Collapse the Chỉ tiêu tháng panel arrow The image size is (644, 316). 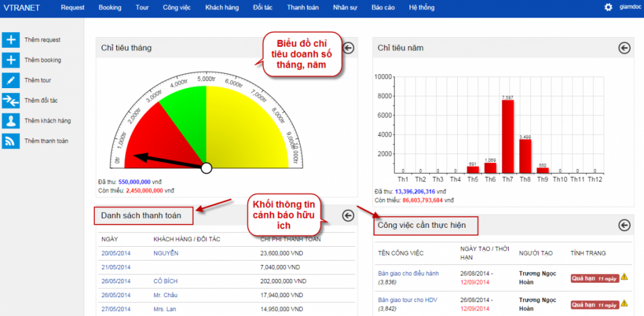348,47
